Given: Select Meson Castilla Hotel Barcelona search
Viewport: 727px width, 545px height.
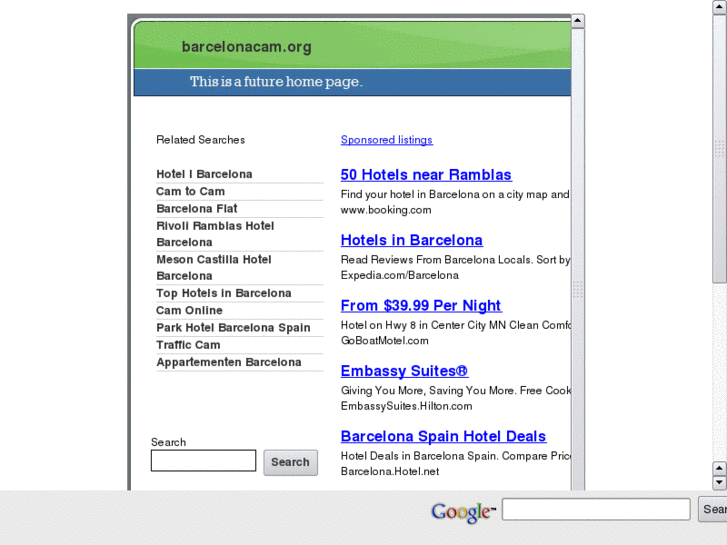Looking at the screenshot, I should [x=214, y=268].
